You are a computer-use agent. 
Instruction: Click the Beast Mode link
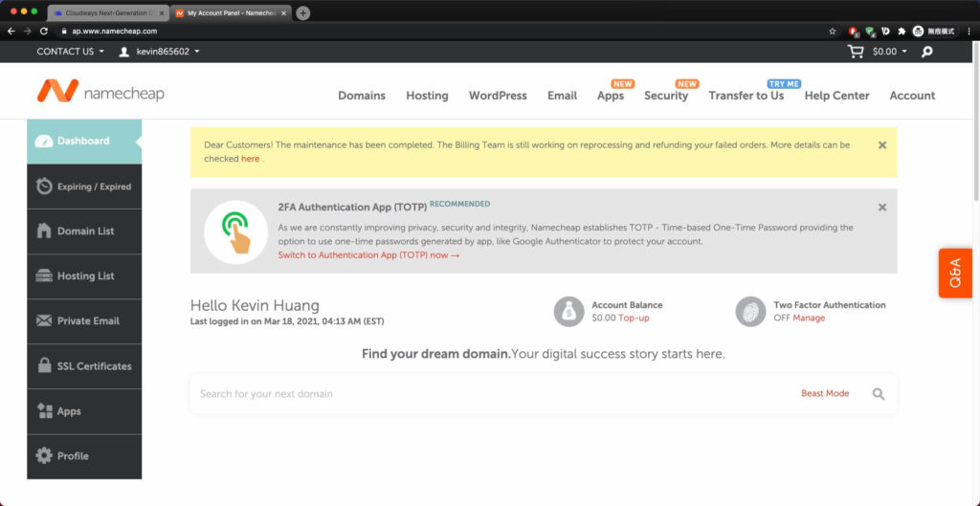[x=825, y=393]
